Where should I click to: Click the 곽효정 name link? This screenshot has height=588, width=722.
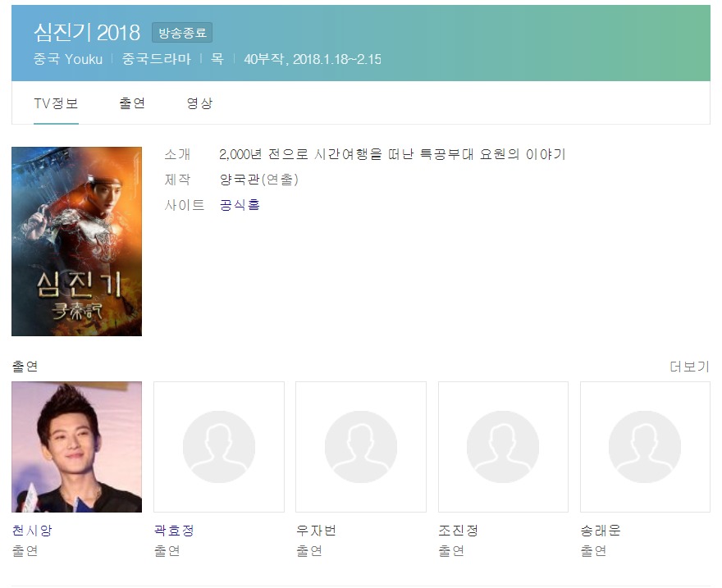click(x=174, y=531)
